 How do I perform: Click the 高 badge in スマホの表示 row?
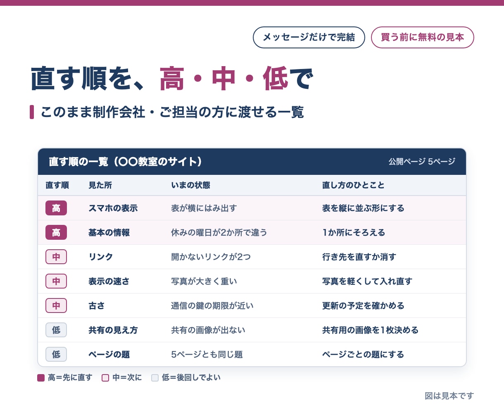pos(56,208)
